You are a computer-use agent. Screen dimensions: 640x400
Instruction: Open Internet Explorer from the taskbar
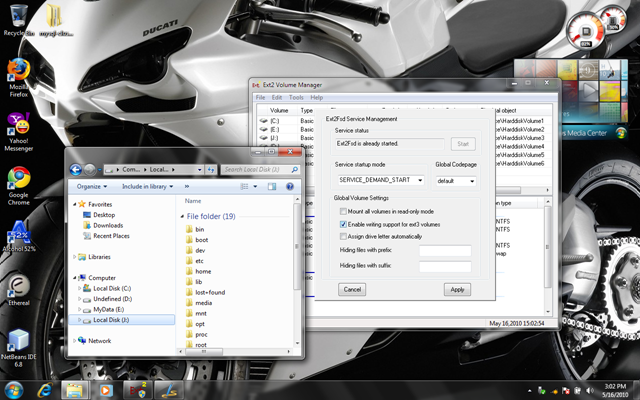pos(44,390)
